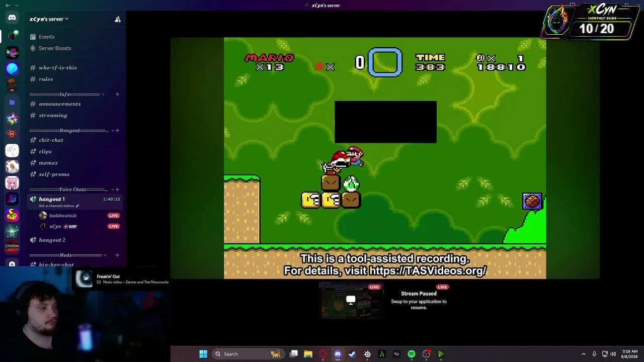Open the paused stream preview thumbnail
Viewport: 644px width, 362px height.
[351, 301]
